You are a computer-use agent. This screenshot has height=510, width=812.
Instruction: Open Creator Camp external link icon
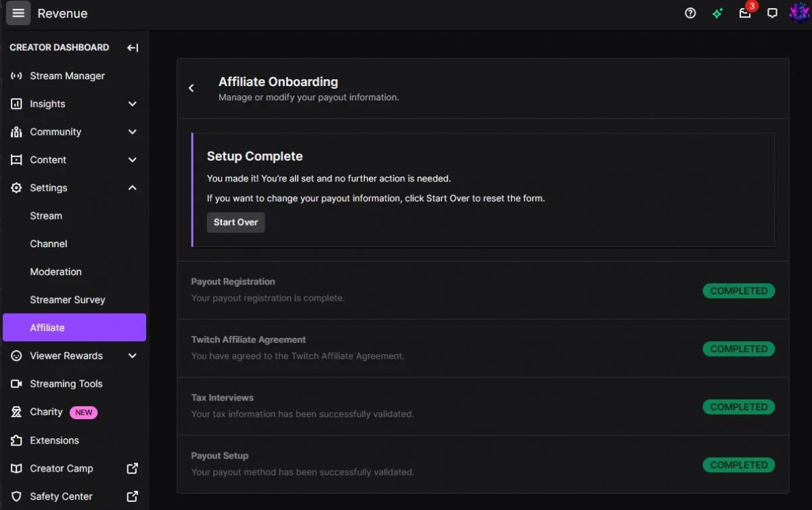coord(133,468)
